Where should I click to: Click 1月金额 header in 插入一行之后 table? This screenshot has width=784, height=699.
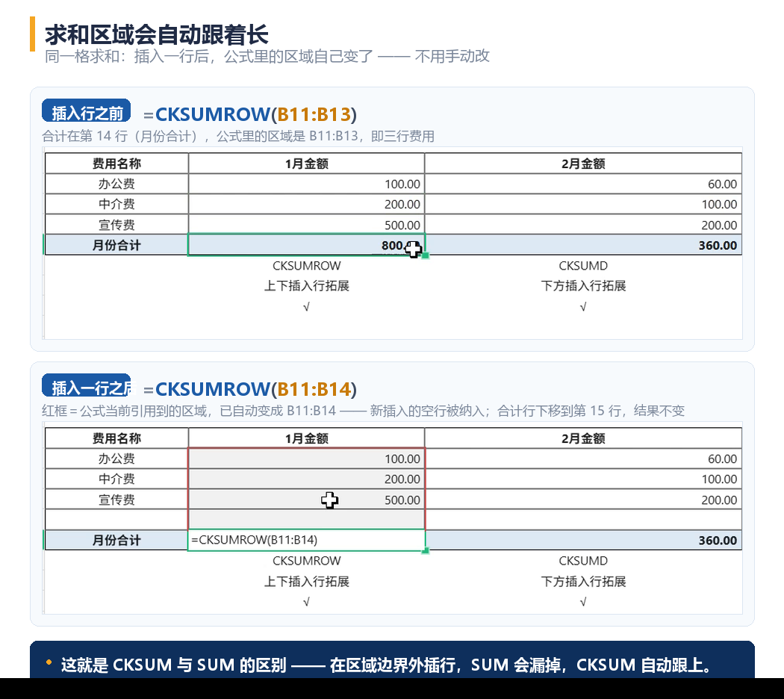pos(306,438)
